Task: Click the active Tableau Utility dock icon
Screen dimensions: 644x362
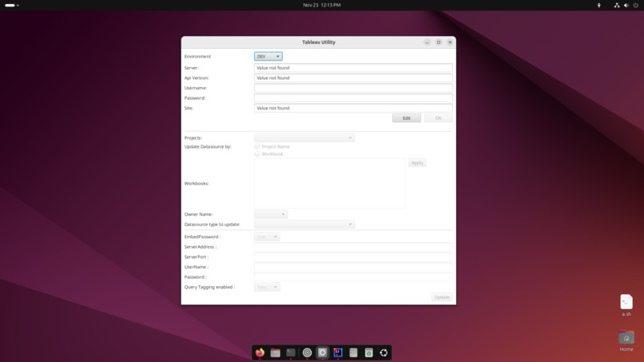Action: [x=323, y=352]
